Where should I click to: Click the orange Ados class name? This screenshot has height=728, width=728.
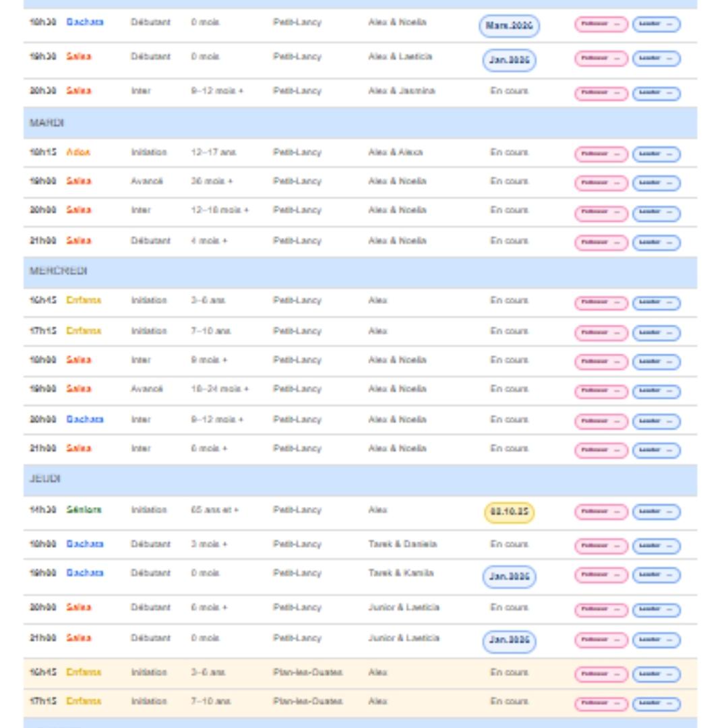78,152
